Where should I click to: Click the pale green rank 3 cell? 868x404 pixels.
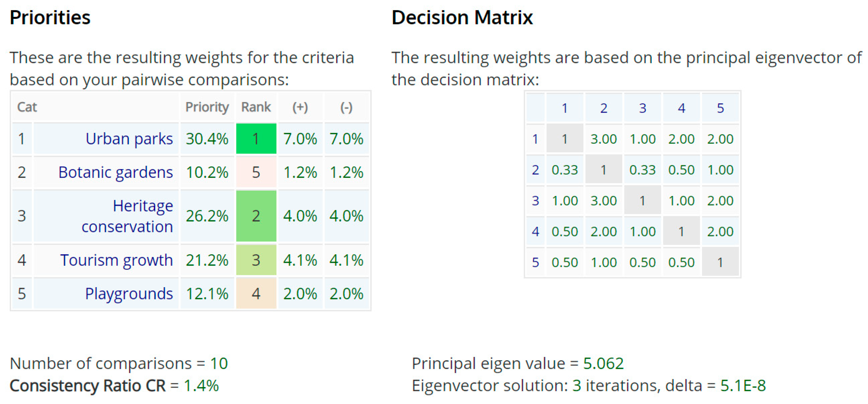point(256,260)
